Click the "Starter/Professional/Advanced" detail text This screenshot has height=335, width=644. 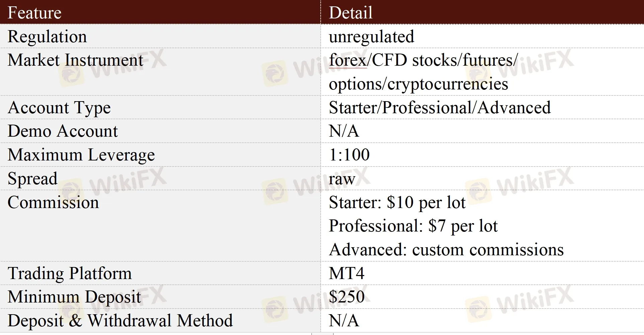tap(439, 108)
